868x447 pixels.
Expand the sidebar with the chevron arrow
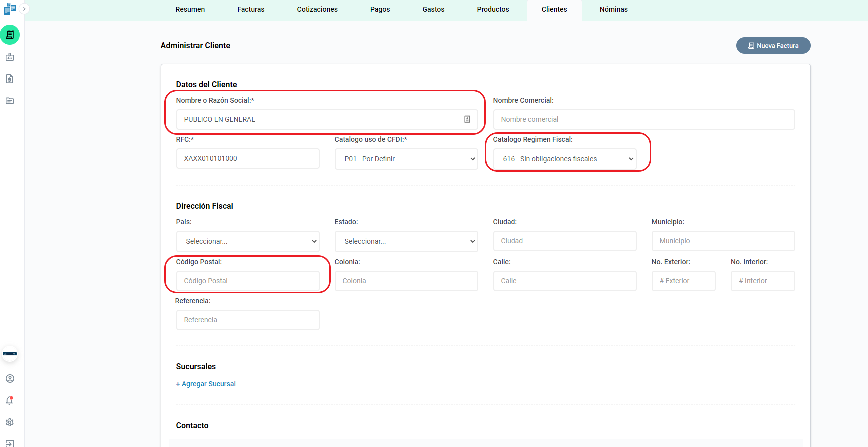(x=24, y=9)
